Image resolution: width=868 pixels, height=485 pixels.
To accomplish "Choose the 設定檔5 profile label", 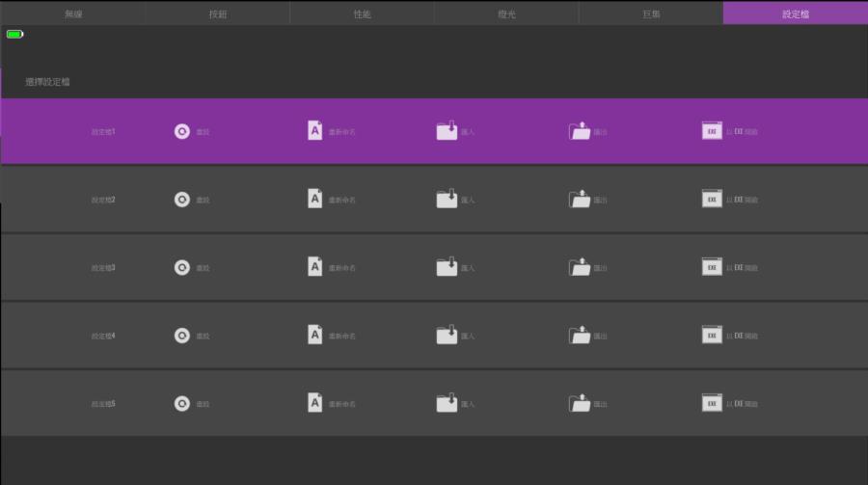I will 103,404.
